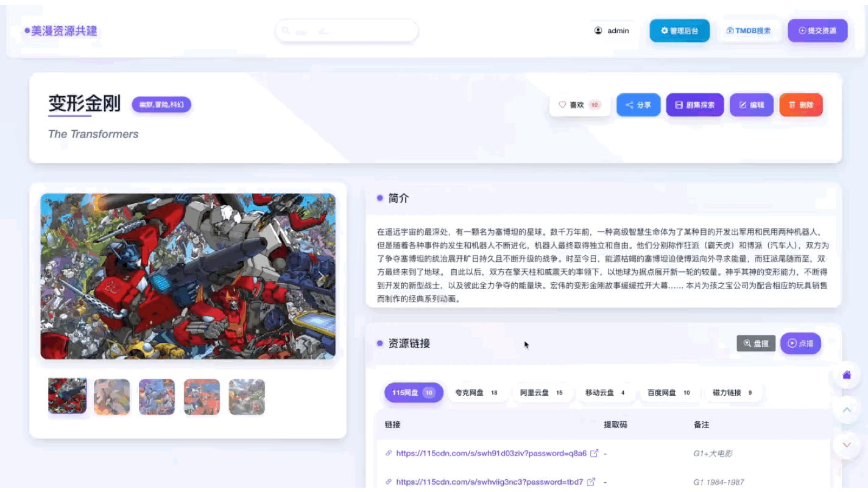Select the fifth poster thumbnail
868x492 pixels.
[247, 397]
